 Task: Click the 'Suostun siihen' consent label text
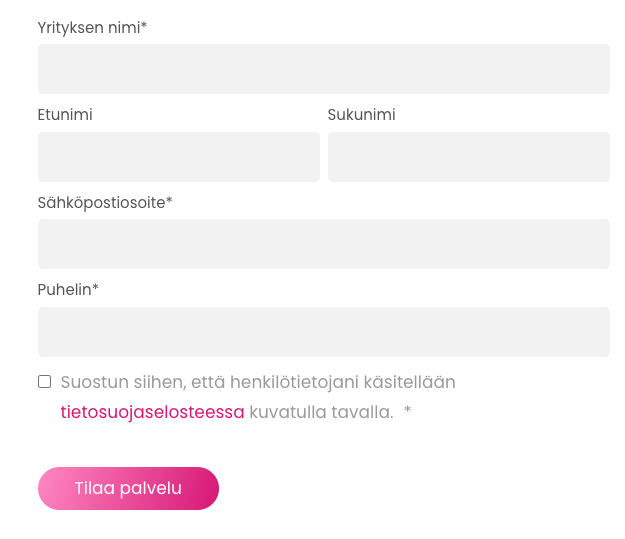coord(120,382)
